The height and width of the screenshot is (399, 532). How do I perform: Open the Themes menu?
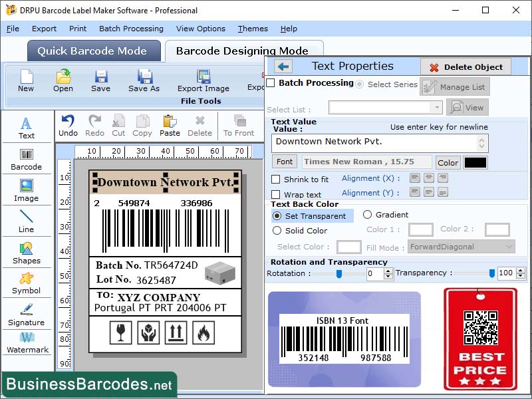click(252, 29)
